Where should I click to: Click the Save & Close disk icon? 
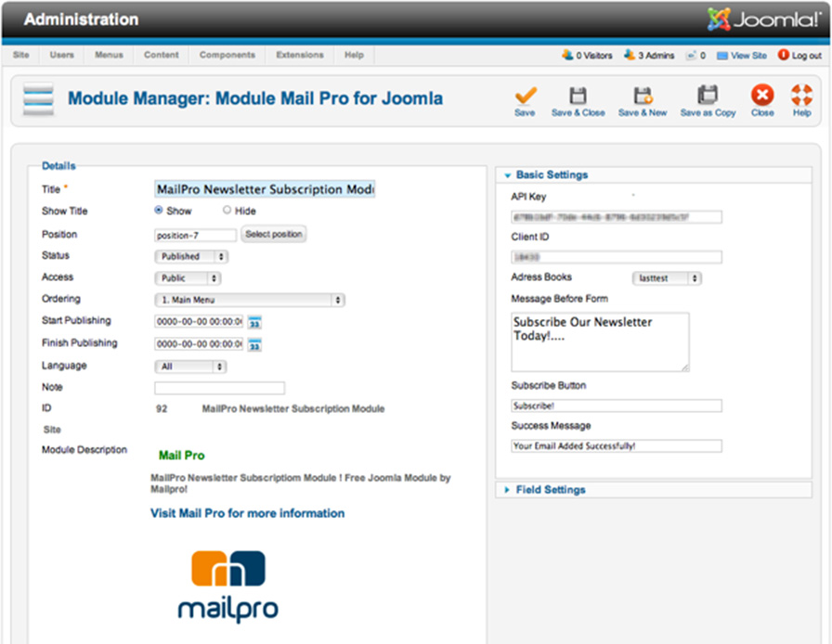(x=578, y=96)
